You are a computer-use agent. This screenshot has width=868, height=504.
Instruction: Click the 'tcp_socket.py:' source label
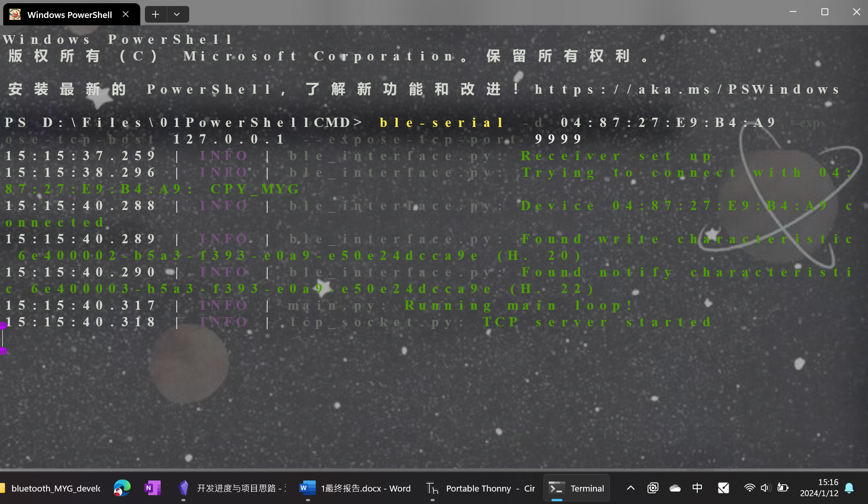pyautogui.click(x=377, y=322)
